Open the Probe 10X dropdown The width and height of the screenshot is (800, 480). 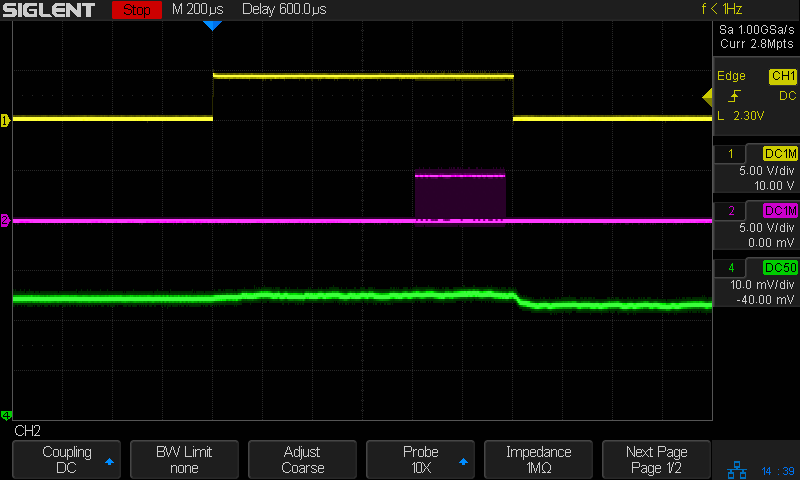click(x=420, y=460)
